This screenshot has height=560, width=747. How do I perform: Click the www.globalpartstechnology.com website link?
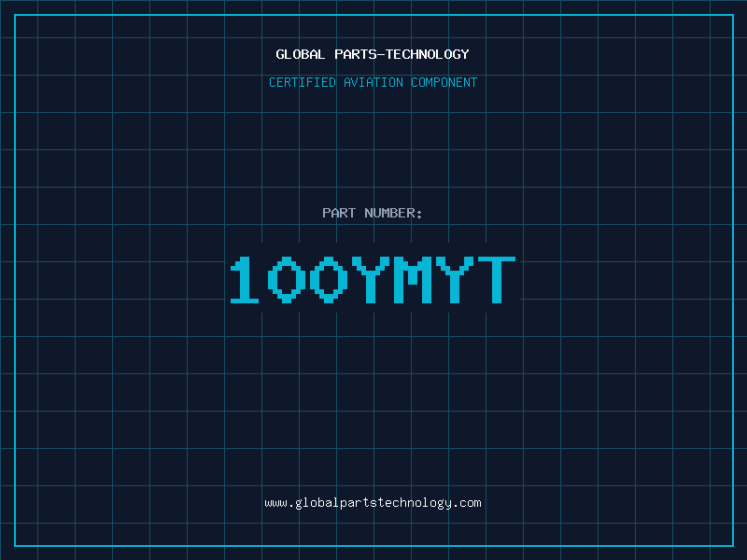tap(373, 503)
